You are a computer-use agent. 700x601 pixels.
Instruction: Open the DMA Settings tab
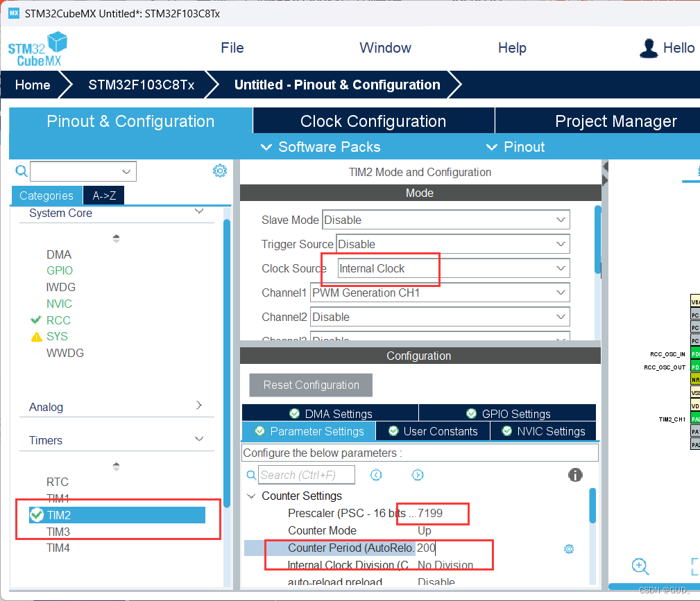coord(330,414)
